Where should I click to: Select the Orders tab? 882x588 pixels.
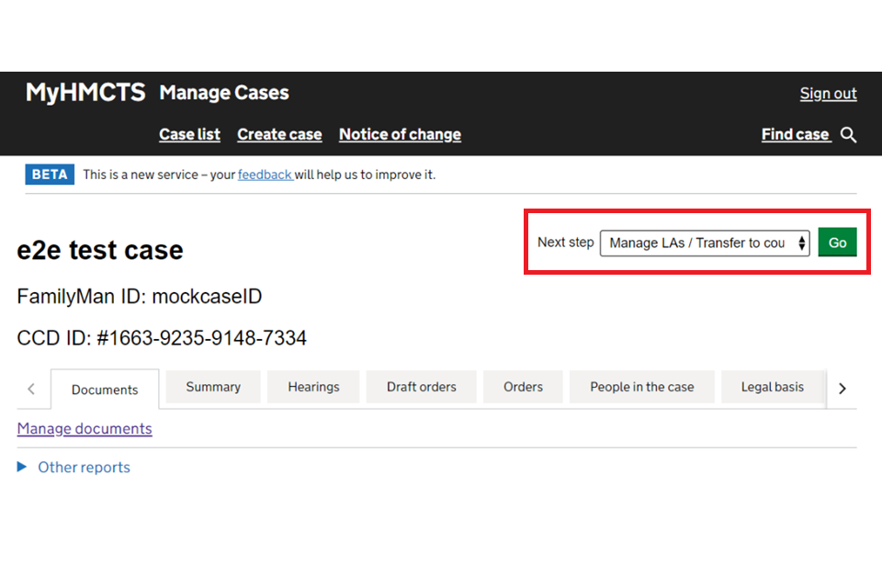523,387
